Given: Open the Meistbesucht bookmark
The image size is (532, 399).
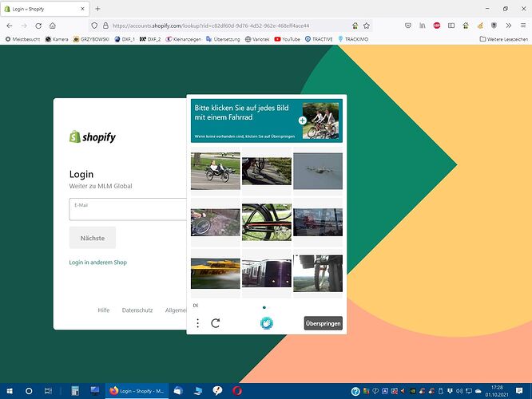Looking at the screenshot, I should tap(22, 39).
